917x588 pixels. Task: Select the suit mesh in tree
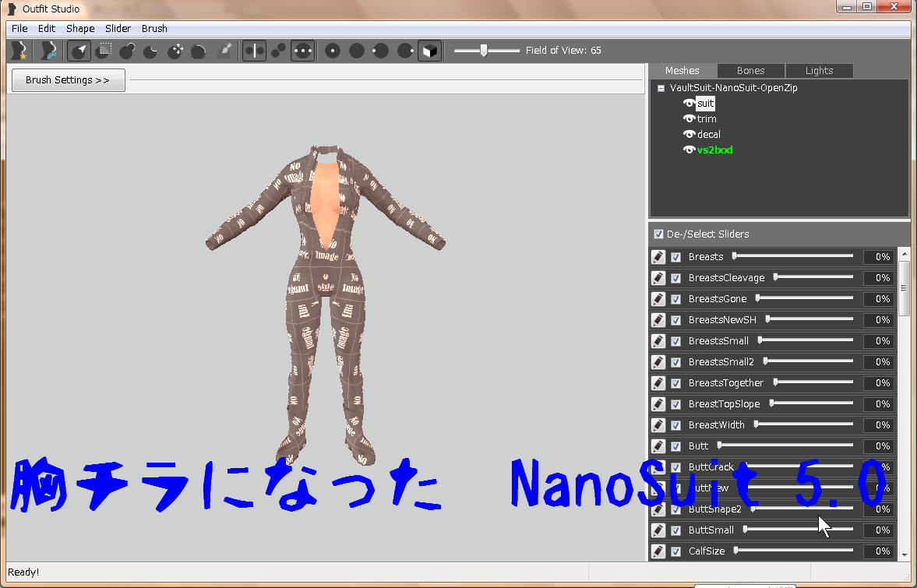[x=705, y=104]
